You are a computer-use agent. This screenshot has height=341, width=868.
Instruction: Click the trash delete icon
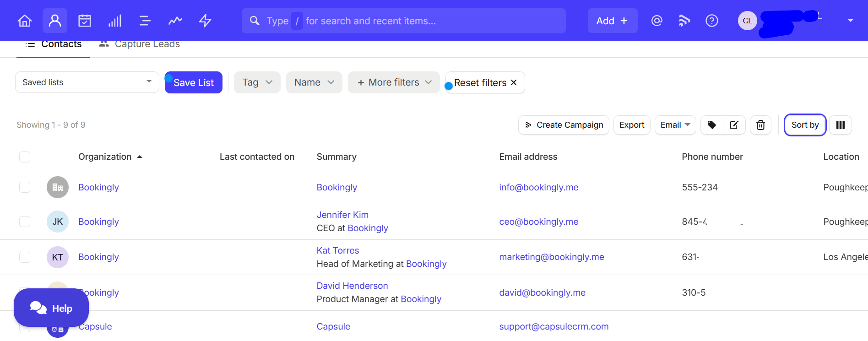coord(760,125)
